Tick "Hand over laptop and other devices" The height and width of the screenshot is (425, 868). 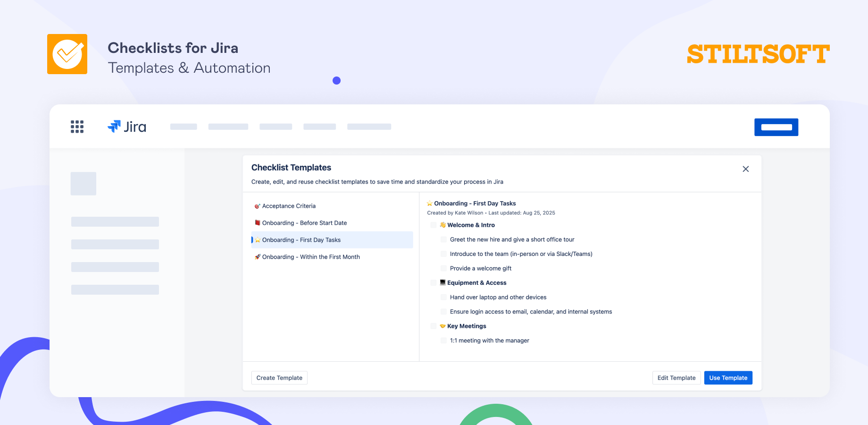[x=443, y=297]
